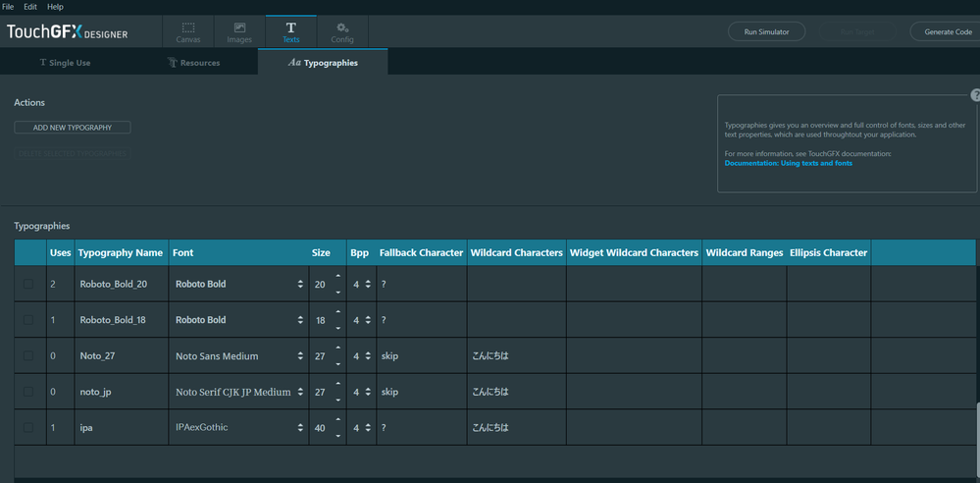Click the ipa typography name
The width and height of the screenshot is (980, 483).
tap(86, 428)
